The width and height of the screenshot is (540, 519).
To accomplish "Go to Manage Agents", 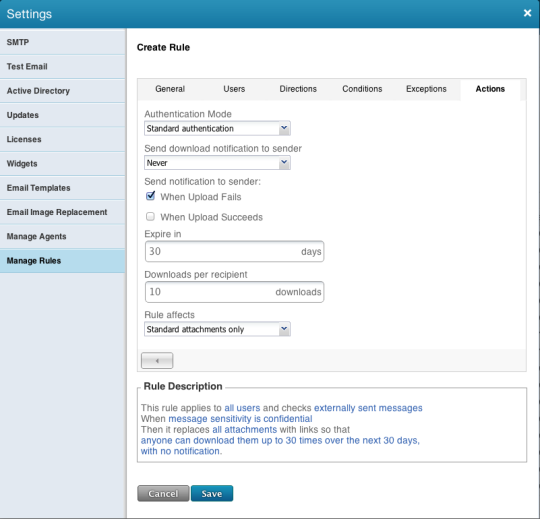I will pyautogui.click(x=62, y=236).
